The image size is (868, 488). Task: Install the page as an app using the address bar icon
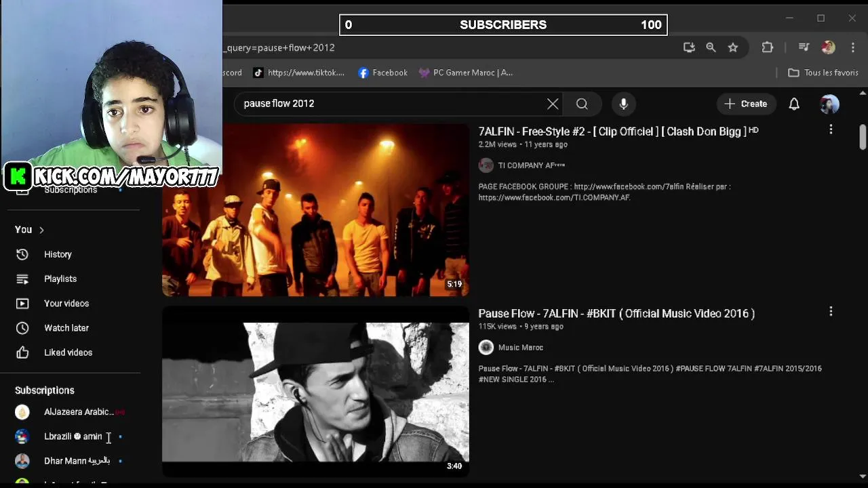[689, 47]
